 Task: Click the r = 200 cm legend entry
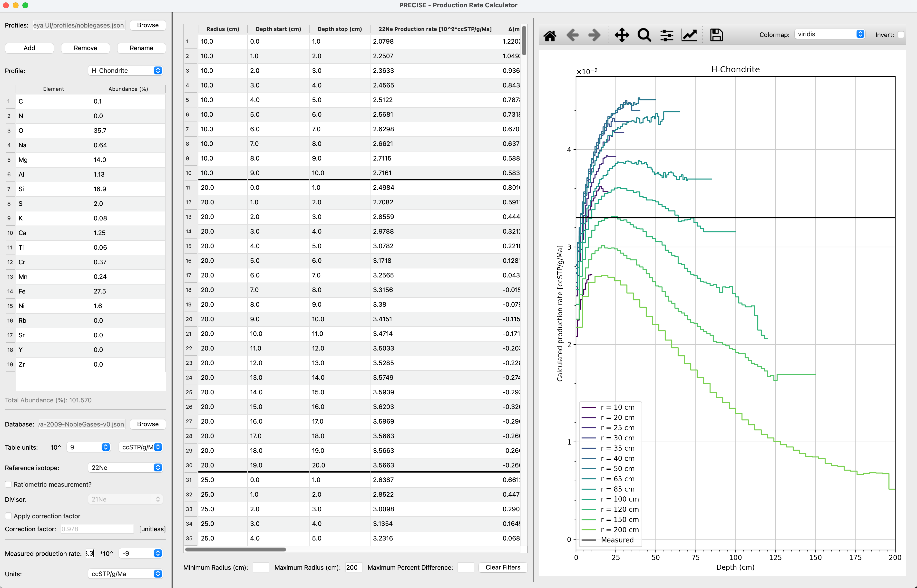pos(610,530)
